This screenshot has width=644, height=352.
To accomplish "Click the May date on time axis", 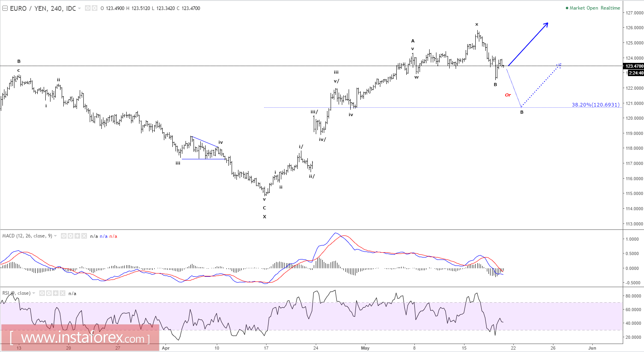I will (x=365, y=348).
